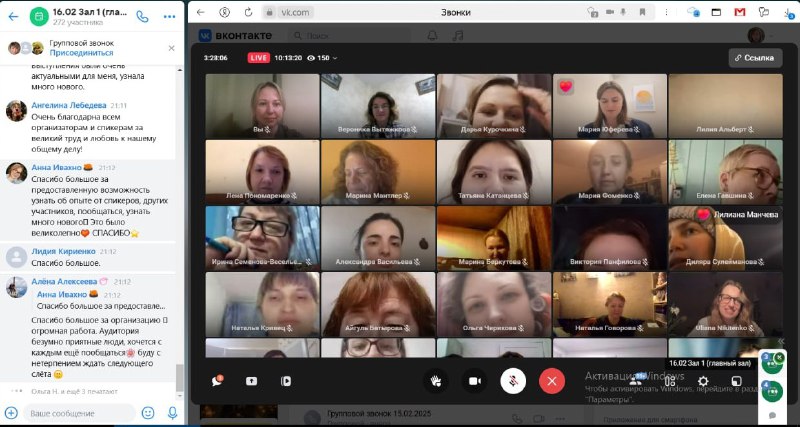Open VK notifications bell
Image resolution: width=800 pixels, height=427 pixels.
tap(432, 35)
